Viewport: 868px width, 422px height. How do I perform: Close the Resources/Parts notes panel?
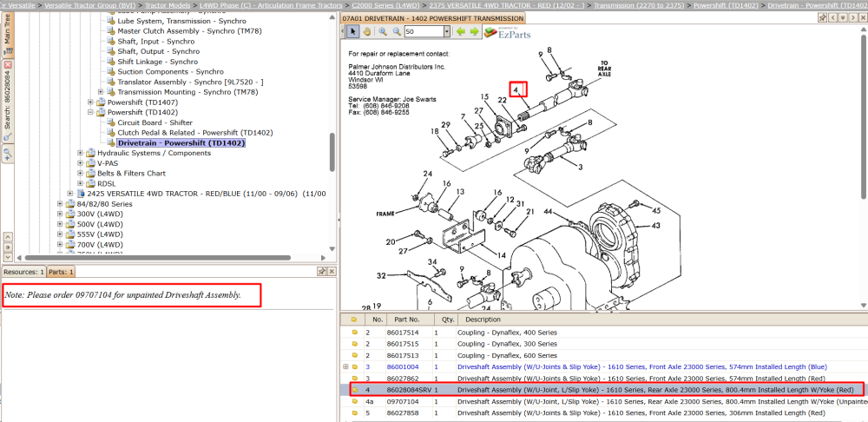click(x=332, y=272)
